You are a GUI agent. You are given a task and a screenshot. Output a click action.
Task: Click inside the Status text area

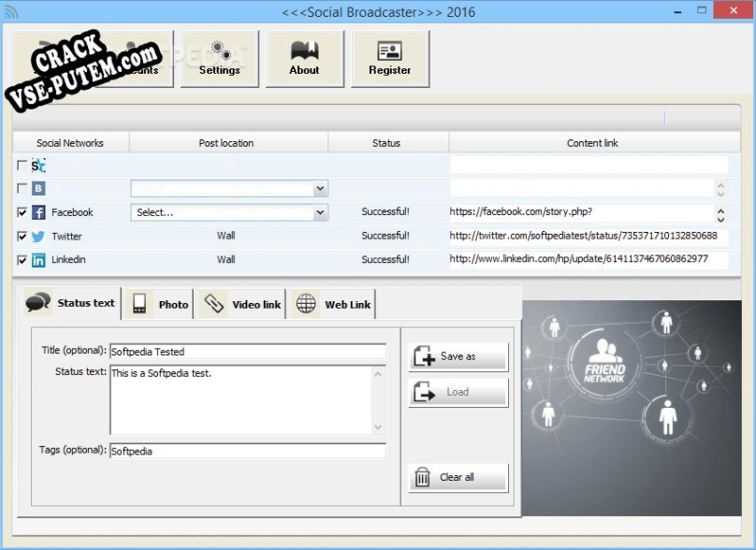[x=241, y=400]
